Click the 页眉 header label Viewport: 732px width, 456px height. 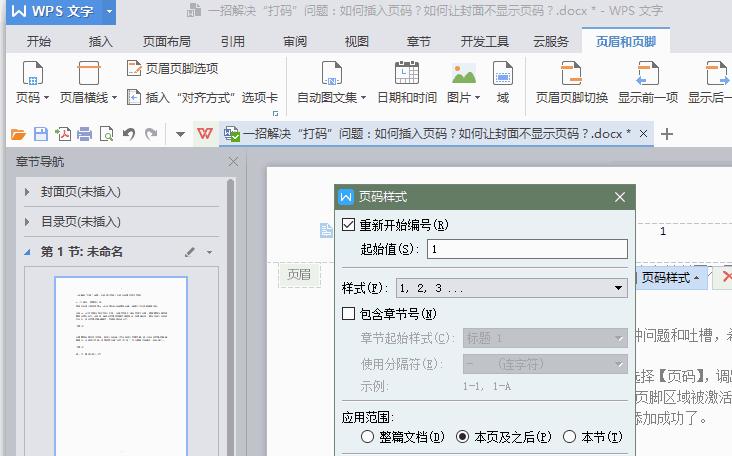pyautogui.click(x=299, y=274)
